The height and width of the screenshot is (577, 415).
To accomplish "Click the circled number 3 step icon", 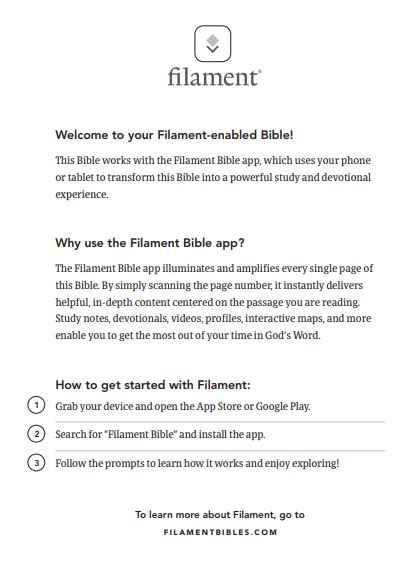I will (x=36, y=463).
